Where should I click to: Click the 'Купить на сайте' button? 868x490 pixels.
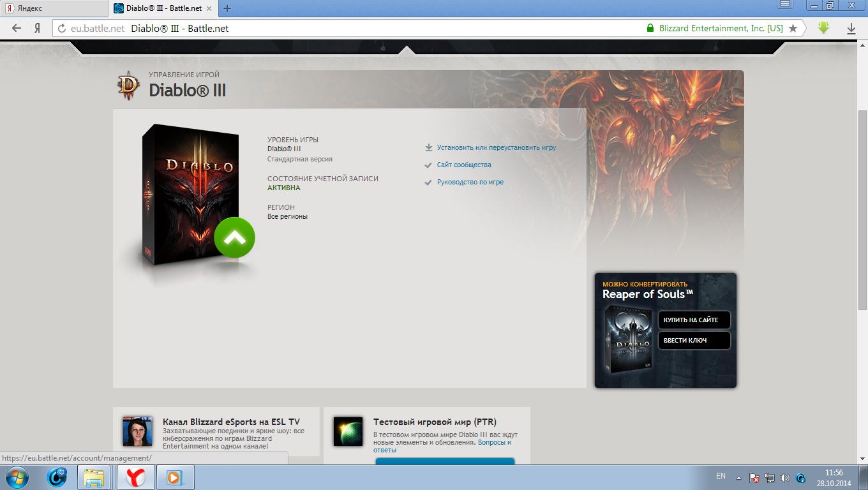point(694,320)
